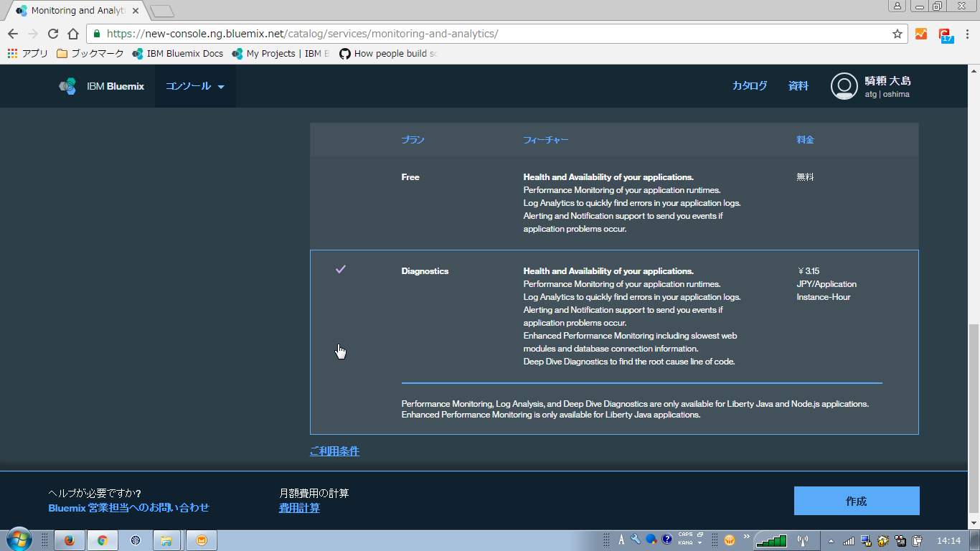Click the IME help question mark icon
Image resolution: width=980 pixels, height=551 pixels.
667,540
